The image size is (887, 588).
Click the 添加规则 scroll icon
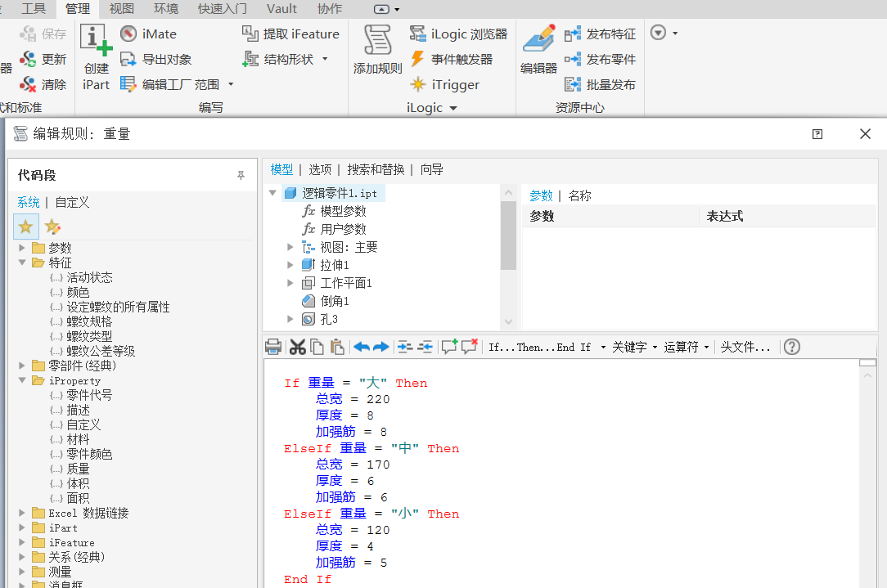click(x=377, y=40)
